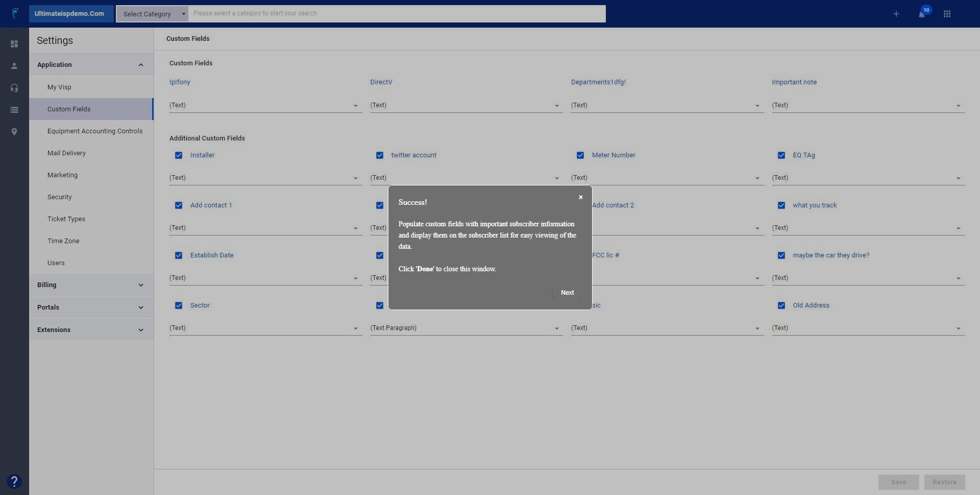The width and height of the screenshot is (980, 495).
Task: Uncheck the what you track checkbox
Action: point(781,205)
